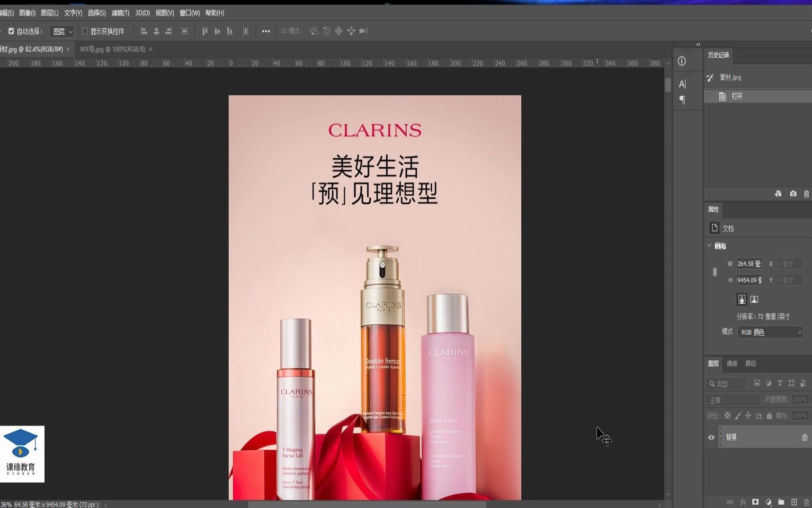
Task: Align left edges in options bar
Action: click(144, 31)
